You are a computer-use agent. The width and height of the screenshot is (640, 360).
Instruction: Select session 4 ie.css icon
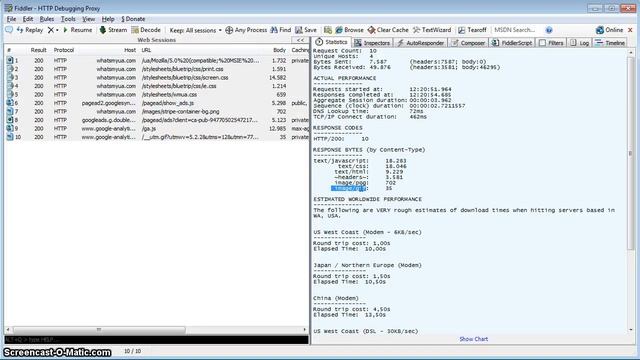point(10,86)
